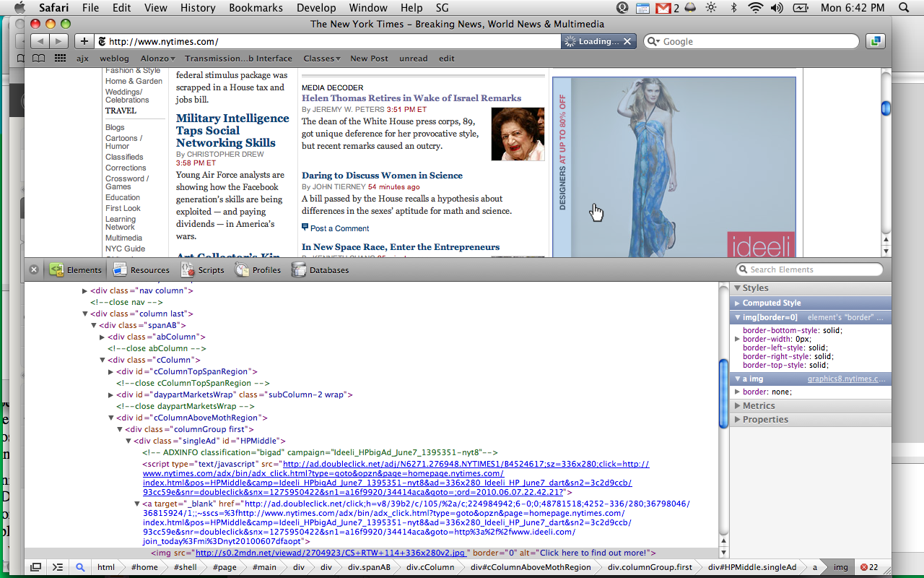Click the magnifier inspect-element icon in the status bar

coord(80,567)
